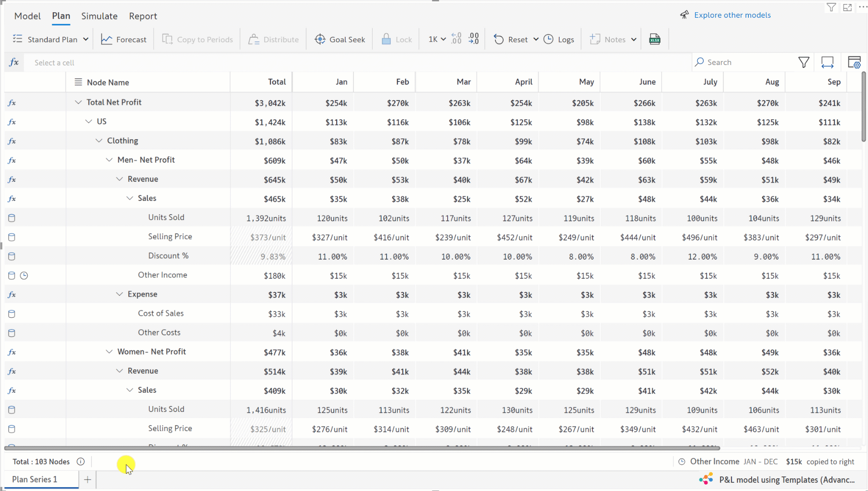Collapse the Total Net Profit node

pyautogui.click(x=78, y=102)
